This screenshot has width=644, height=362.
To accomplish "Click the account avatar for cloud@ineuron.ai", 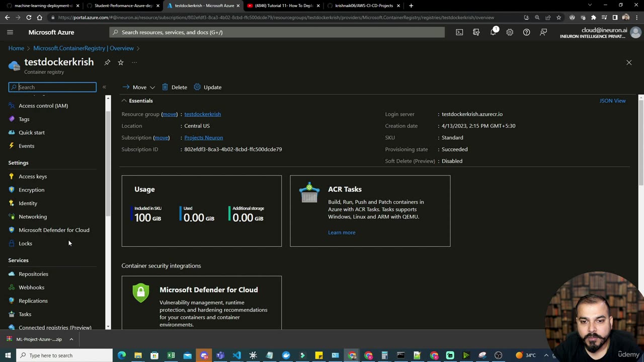I will click(635, 32).
